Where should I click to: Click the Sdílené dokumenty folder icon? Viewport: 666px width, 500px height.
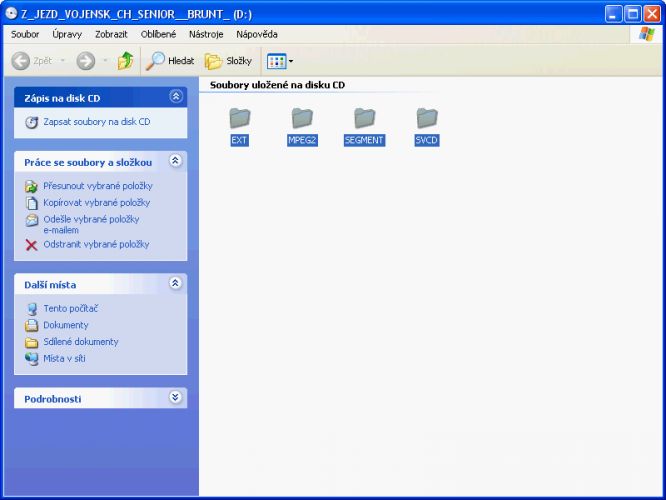[31, 342]
